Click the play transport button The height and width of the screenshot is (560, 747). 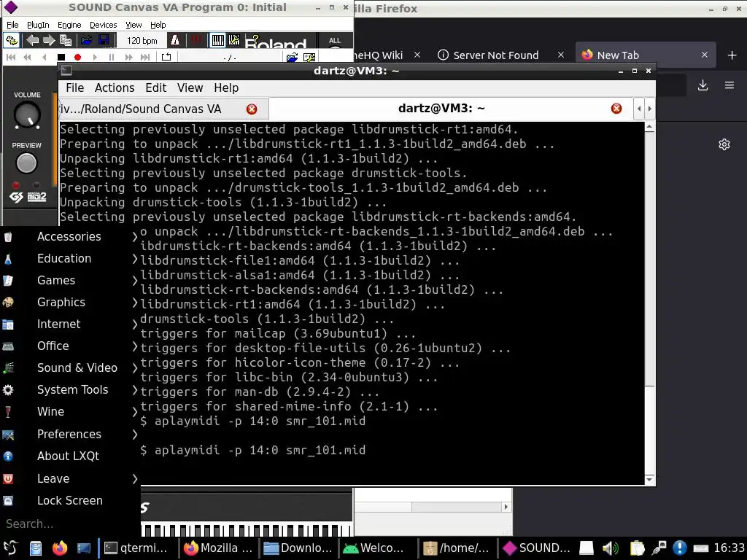[95, 57]
